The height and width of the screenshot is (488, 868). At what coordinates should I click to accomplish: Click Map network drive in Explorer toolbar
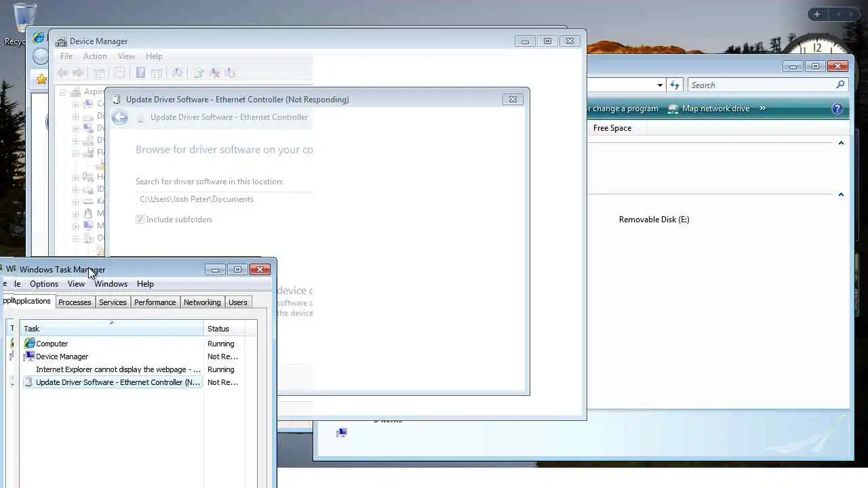pos(709,108)
